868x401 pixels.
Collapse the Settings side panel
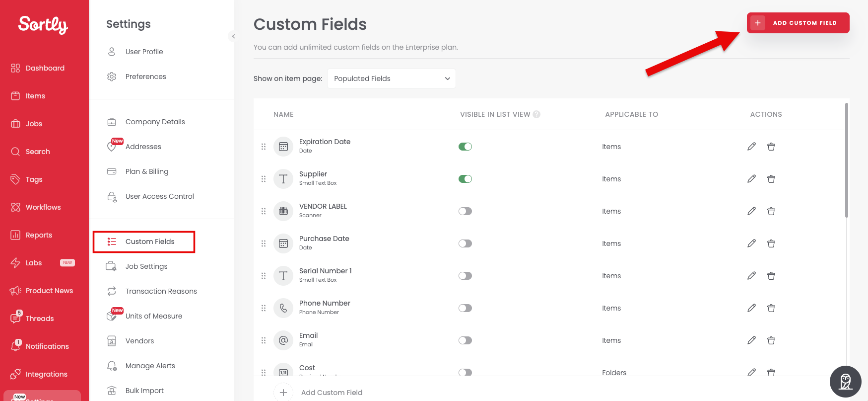(x=233, y=36)
